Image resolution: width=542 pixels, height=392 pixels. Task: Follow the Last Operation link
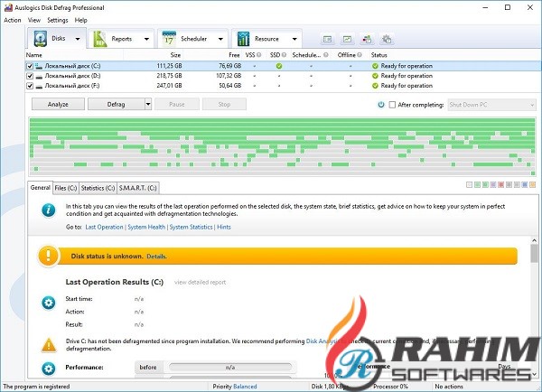[x=104, y=227]
